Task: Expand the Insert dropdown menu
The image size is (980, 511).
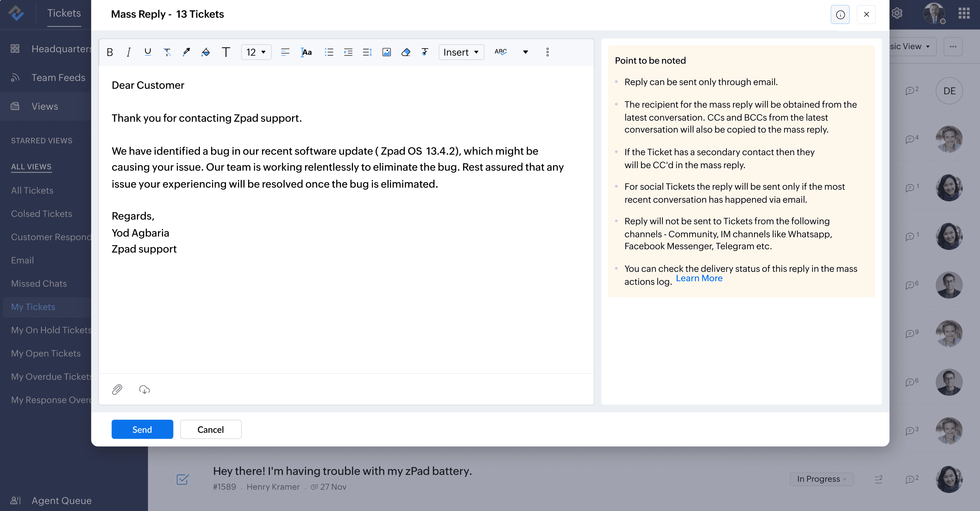Action: coord(461,52)
